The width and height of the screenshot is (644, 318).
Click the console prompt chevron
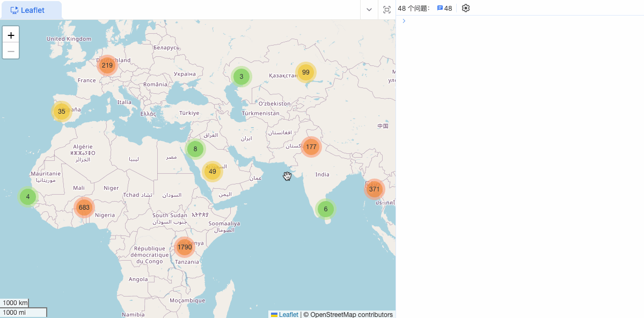click(404, 21)
